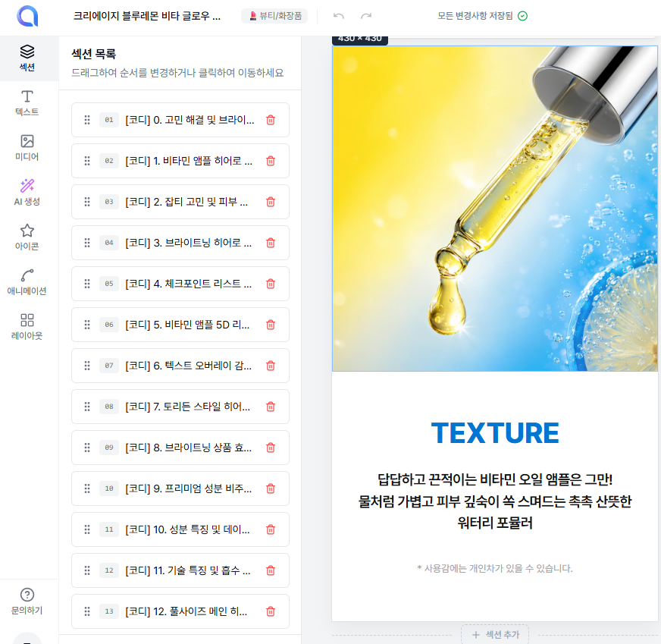Screen dimensions: 661x644
Task: Click the saved status check icon
Action: [522, 16]
